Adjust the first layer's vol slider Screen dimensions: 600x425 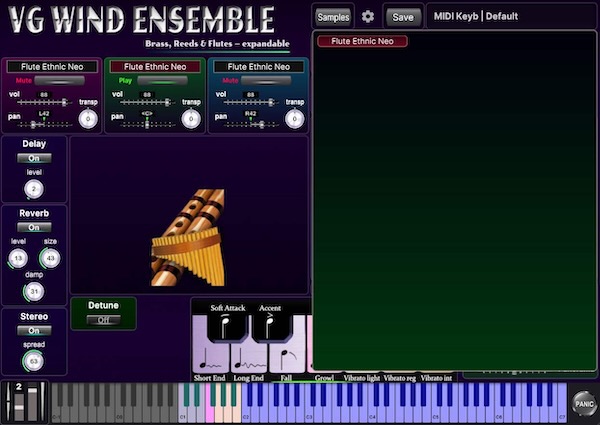44,102
